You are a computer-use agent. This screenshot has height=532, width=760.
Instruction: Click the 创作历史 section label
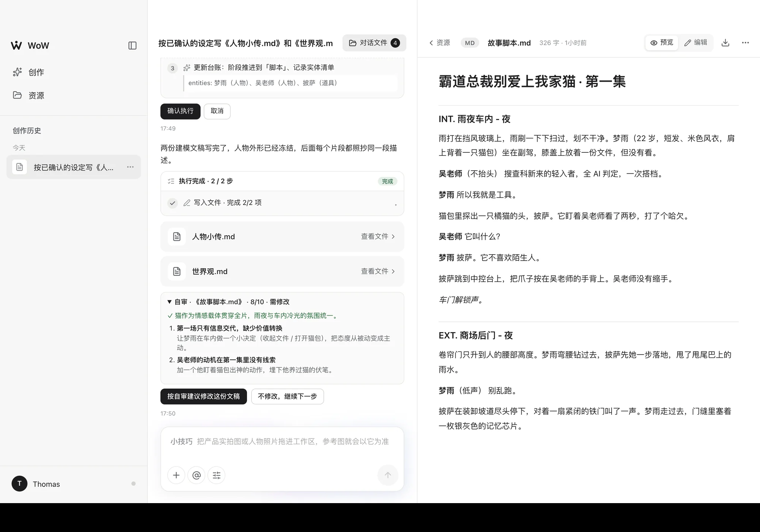pyautogui.click(x=27, y=131)
